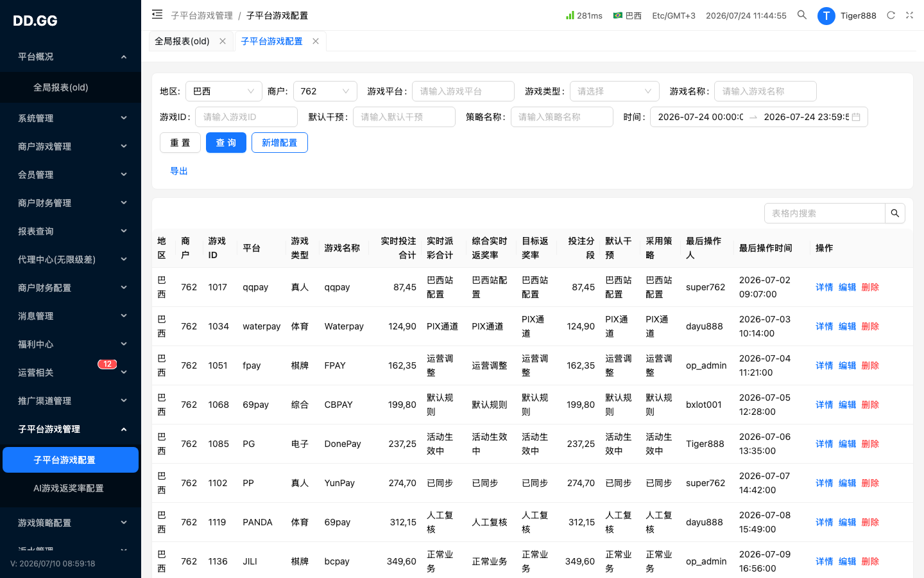The width and height of the screenshot is (924, 578).
Task: Click the table search magnifier button
Action: pyautogui.click(x=895, y=213)
